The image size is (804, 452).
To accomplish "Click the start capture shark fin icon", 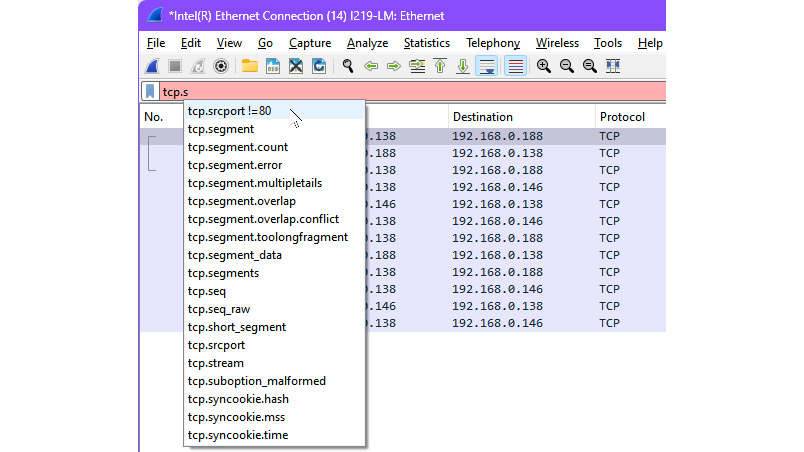I will coord(152,66).
